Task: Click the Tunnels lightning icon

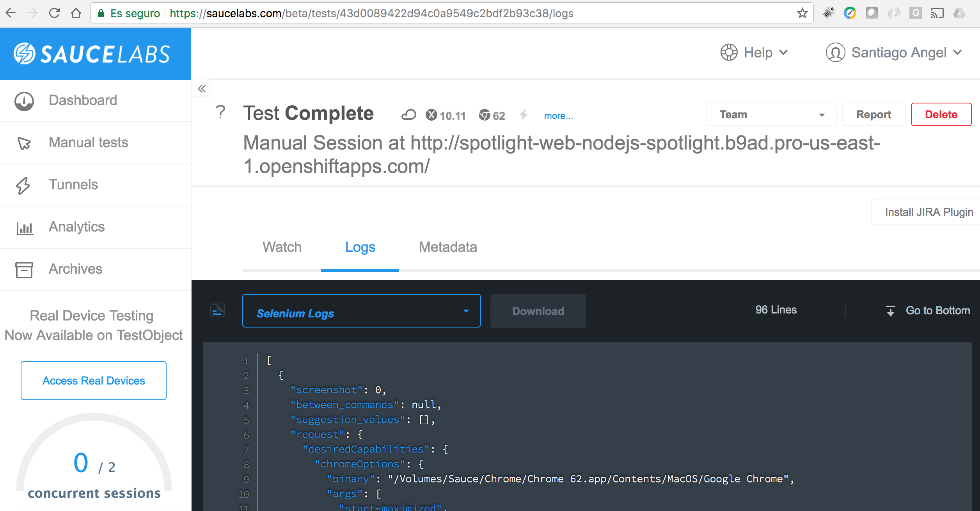Action: coord(23,185)
